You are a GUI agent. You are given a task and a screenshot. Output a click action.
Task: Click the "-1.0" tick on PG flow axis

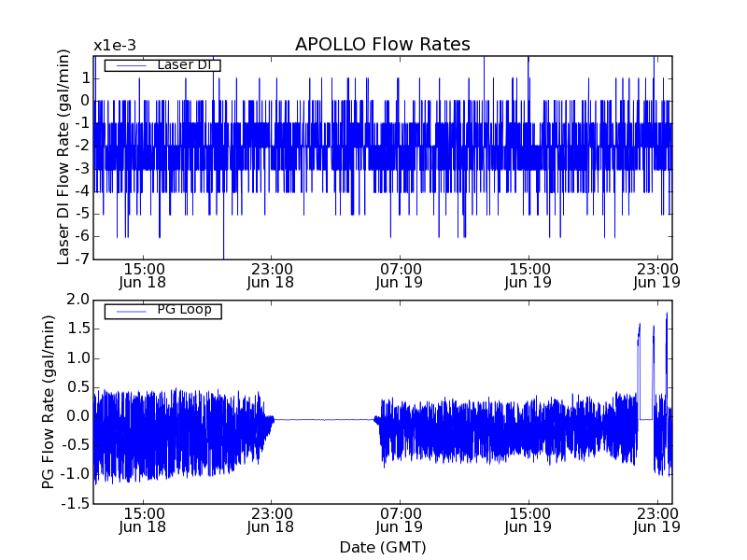click(76, 474)
